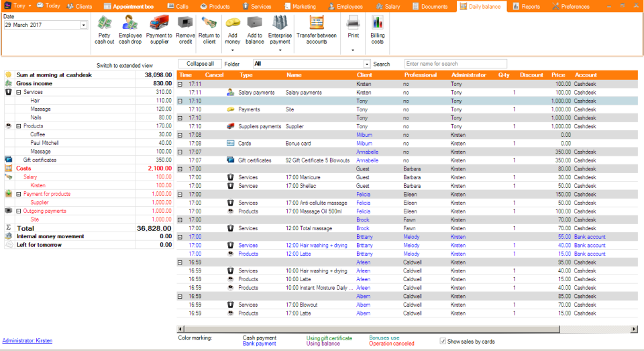Open the Date picker dropdown

point(83,25)
